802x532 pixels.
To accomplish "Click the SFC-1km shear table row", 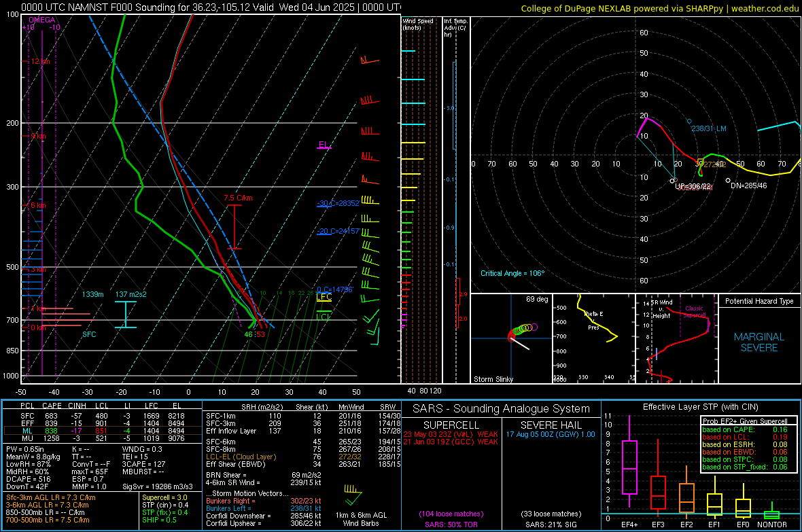I will [x=303, y=416].
